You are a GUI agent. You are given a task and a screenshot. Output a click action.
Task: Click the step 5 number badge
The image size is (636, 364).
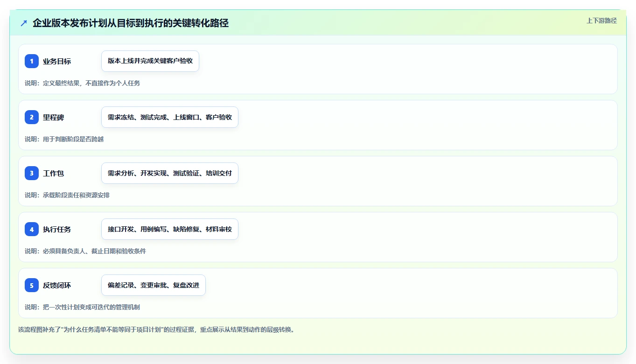(32, 285)
